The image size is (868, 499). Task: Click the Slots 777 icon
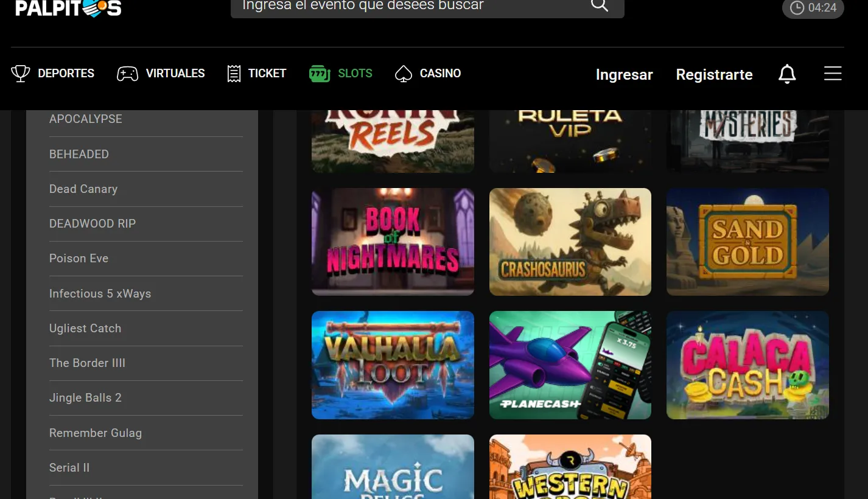pyautogui.click(x=320, y=74)
